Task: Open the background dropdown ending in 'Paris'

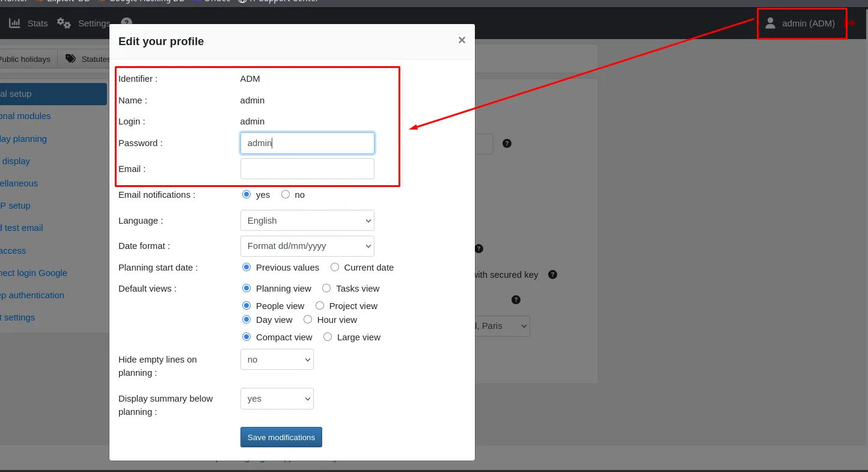Action: (502, 326)
